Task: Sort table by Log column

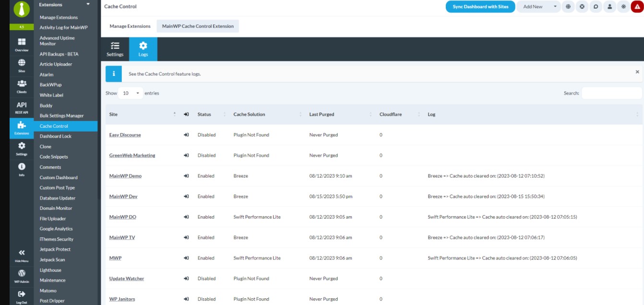Action: pyautogui.click(x=533, y=114)
